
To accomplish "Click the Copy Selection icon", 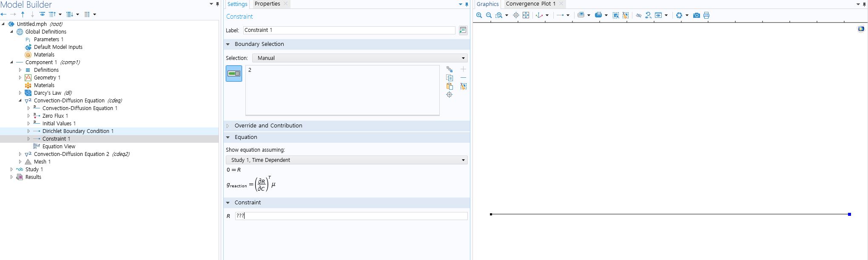I will 450,78.
